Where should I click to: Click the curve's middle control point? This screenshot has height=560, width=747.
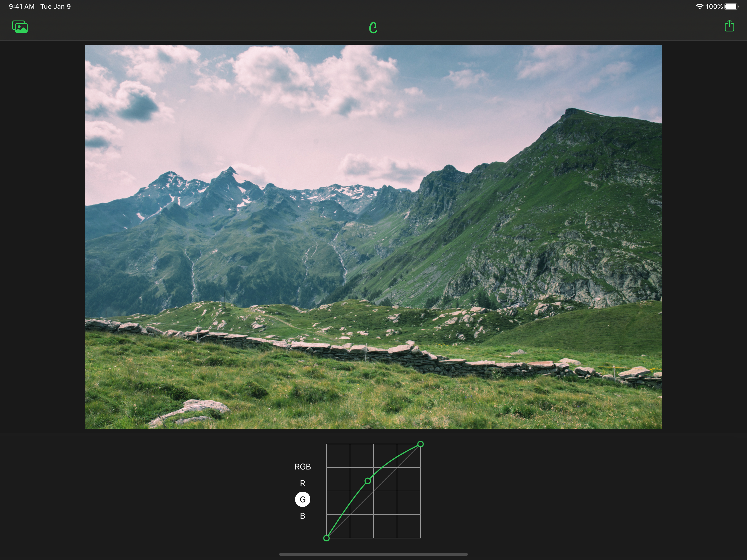click(x=368, y=481)
